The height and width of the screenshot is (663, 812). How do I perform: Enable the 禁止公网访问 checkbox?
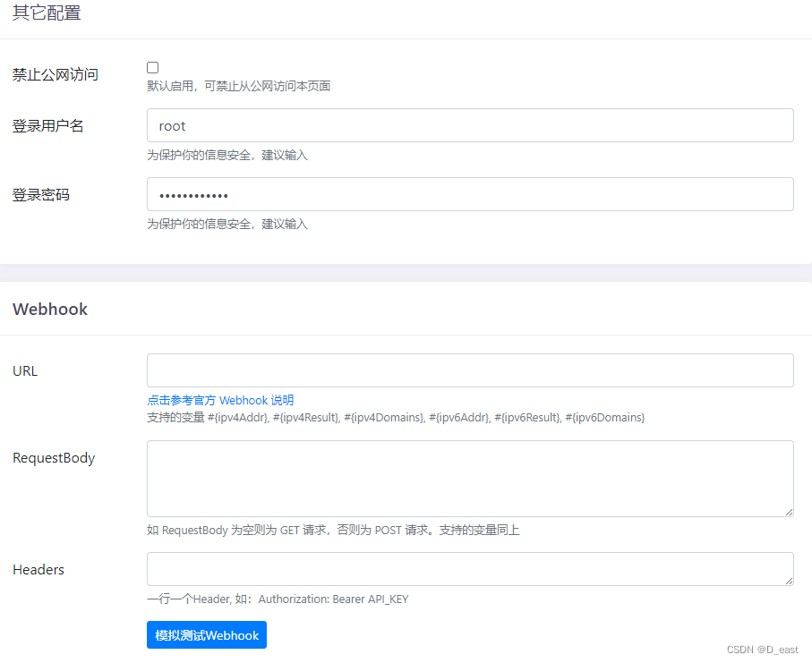pos(153,67)
